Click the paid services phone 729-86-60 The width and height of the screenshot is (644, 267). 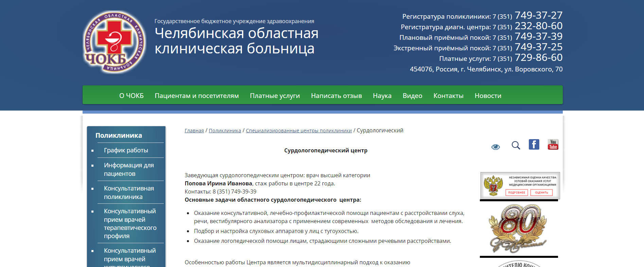(x=539, y=57)
